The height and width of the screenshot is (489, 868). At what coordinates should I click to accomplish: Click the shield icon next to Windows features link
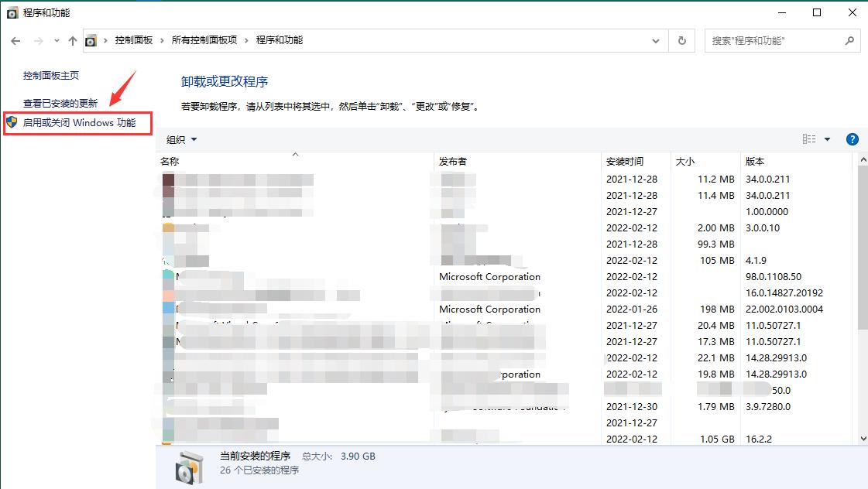tap(11, 123)
